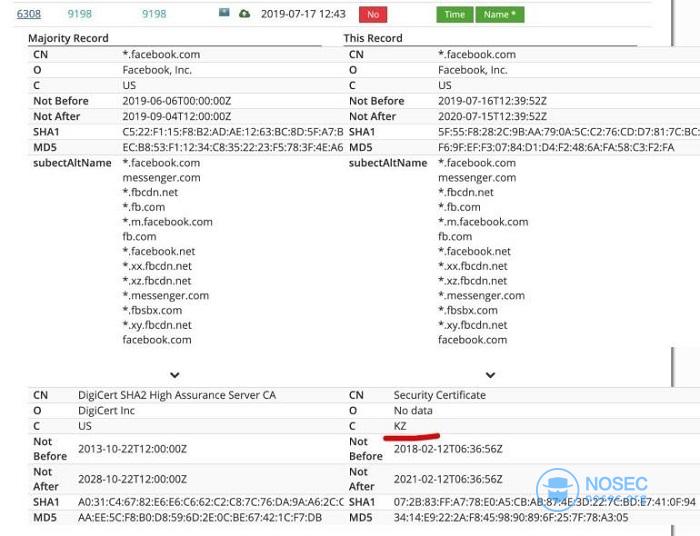The height and width of the screenshot is (536, 700).
Task: Select the SHA1 value starting 5F:55:F8
Action: (x=569, y=132)
